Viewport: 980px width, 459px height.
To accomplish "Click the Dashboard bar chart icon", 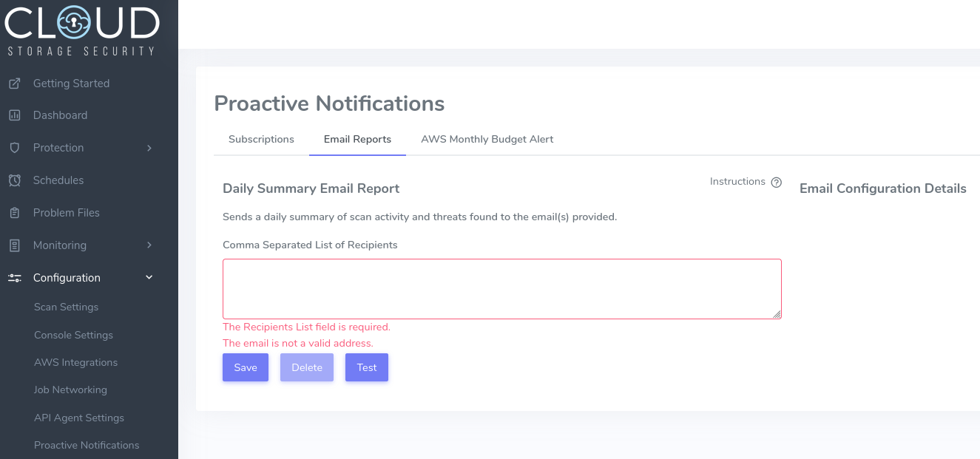I will point(14,115).
